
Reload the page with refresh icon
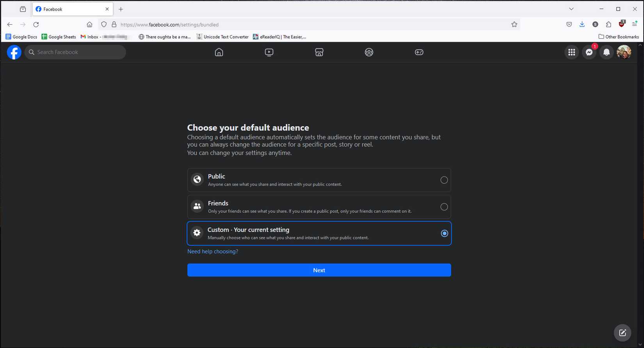36,25
